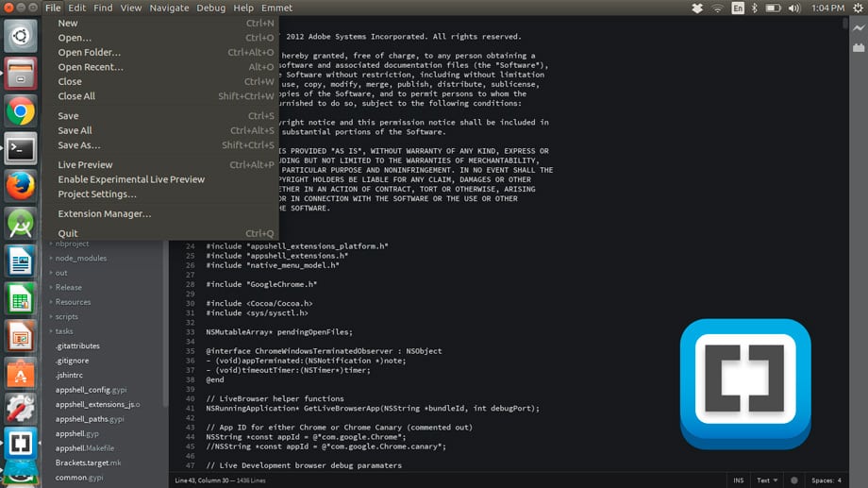Viewport: 868px width, 488px height.
Task: Click the clock showing 1:04 PM
Action: click(827, 8)
